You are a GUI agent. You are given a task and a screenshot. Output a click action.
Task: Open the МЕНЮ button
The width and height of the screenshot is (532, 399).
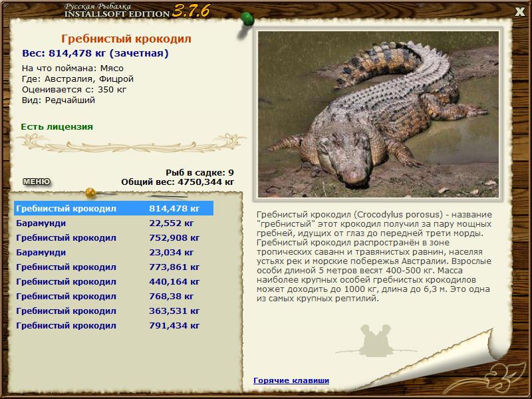click(37, 182)
